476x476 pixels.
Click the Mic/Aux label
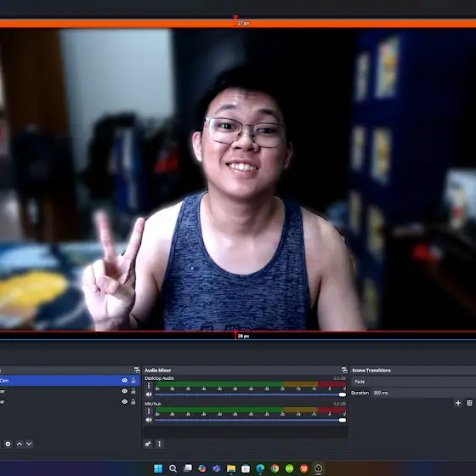[x=153, y=404]
